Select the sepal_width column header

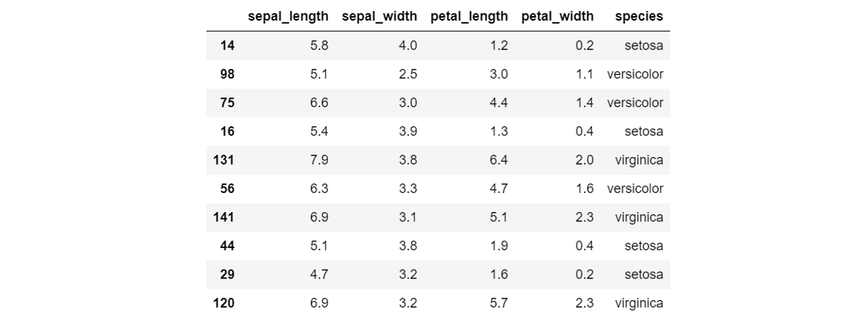coord(379,16)
